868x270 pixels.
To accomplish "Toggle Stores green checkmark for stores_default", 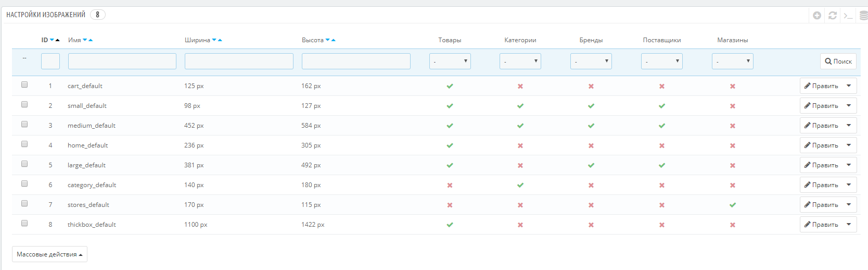I will (732, 205).
